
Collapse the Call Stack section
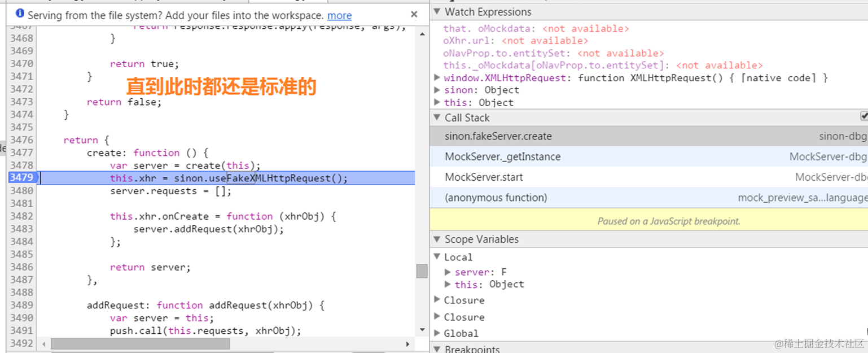coord(437,117)
